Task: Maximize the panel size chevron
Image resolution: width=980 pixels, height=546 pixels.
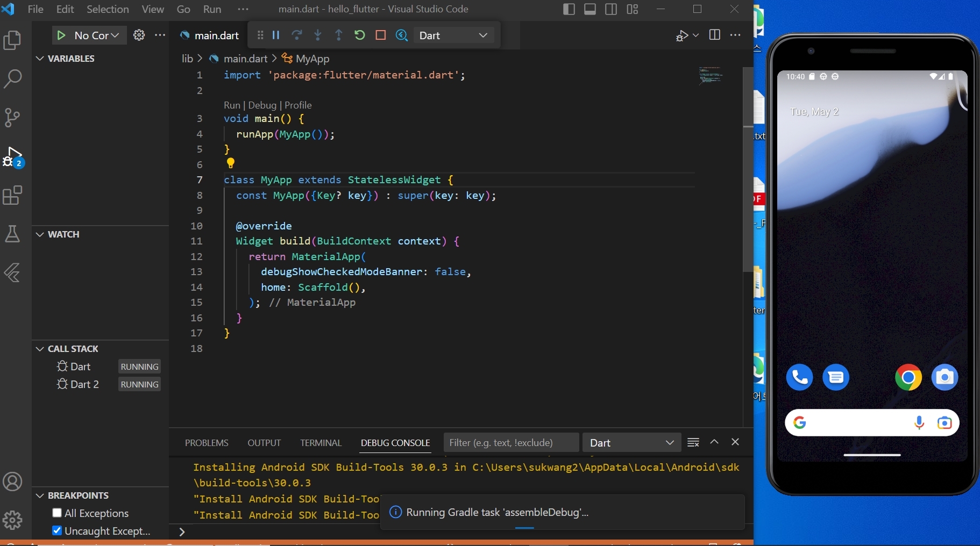Action: click(x=714, y=442)
